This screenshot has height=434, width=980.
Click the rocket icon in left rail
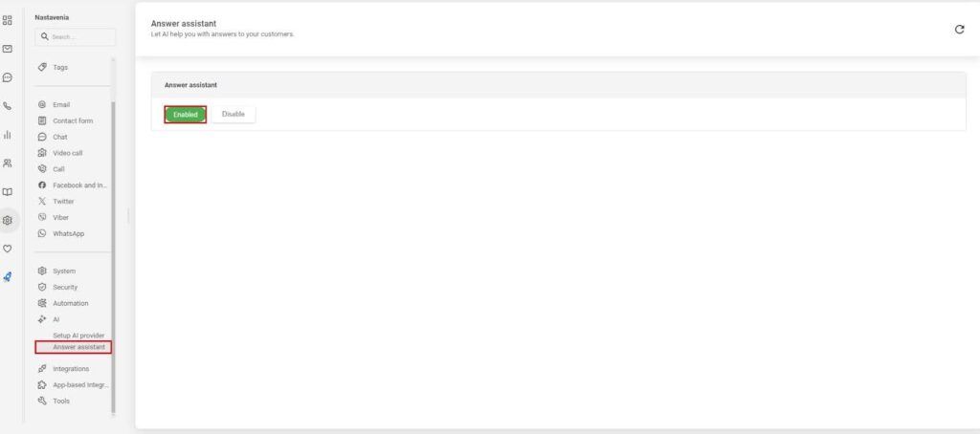point(8,276)
